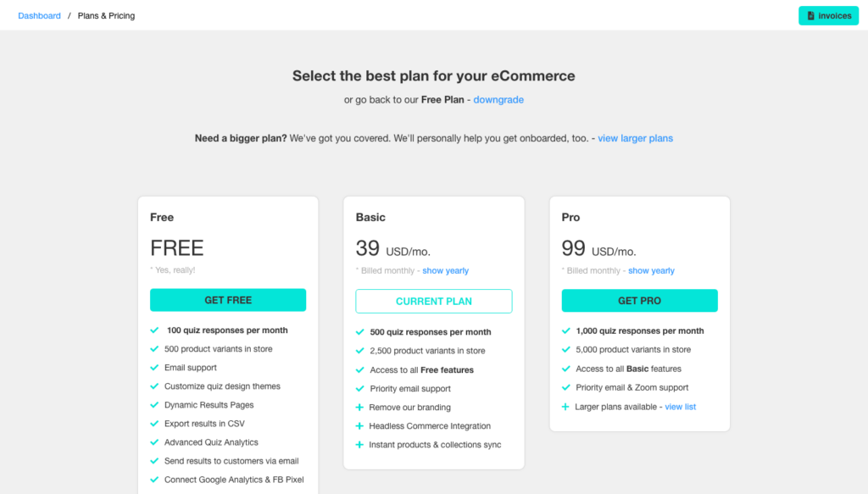Click plus icon beside Remove our branding
Image resolution: width=868 pixels, height=494 pixels.
pyautogui.click(x=359, y=408)
